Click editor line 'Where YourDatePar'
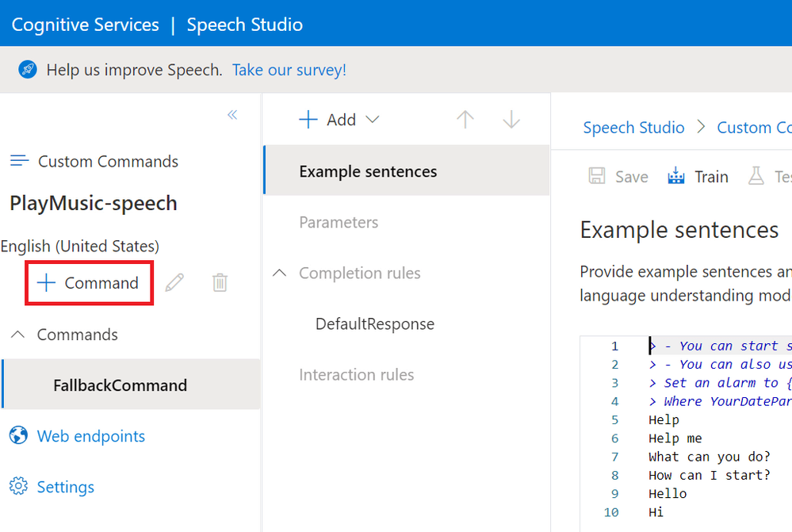Image resolution: width=792 pixels, height=532 pixels. [x=721, y=401]
